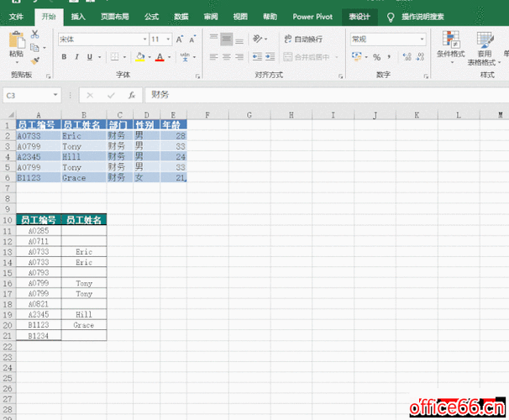Viewport: 509px width, 420px height.
Task: Click the Paste clipboard icon
Action: pos(16,40)
